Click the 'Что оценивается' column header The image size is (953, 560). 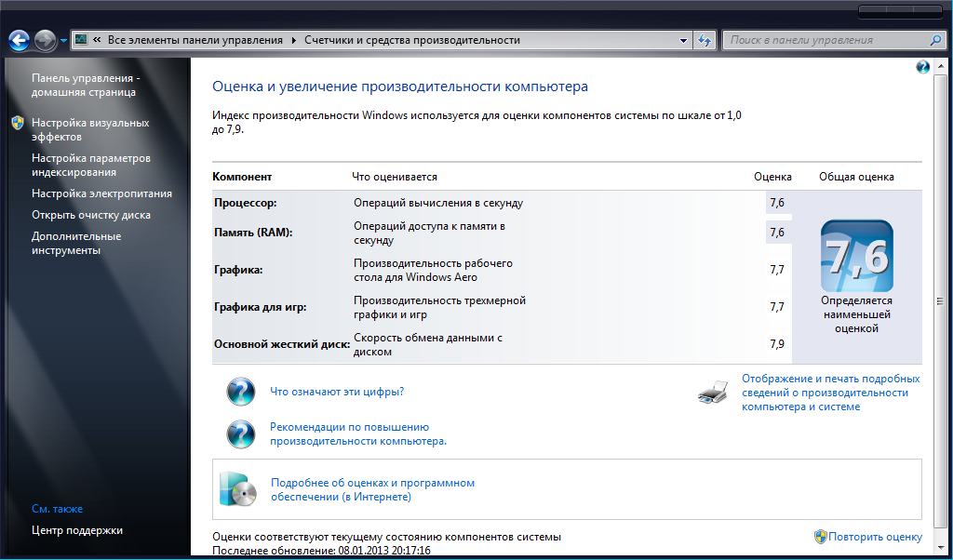395,177
